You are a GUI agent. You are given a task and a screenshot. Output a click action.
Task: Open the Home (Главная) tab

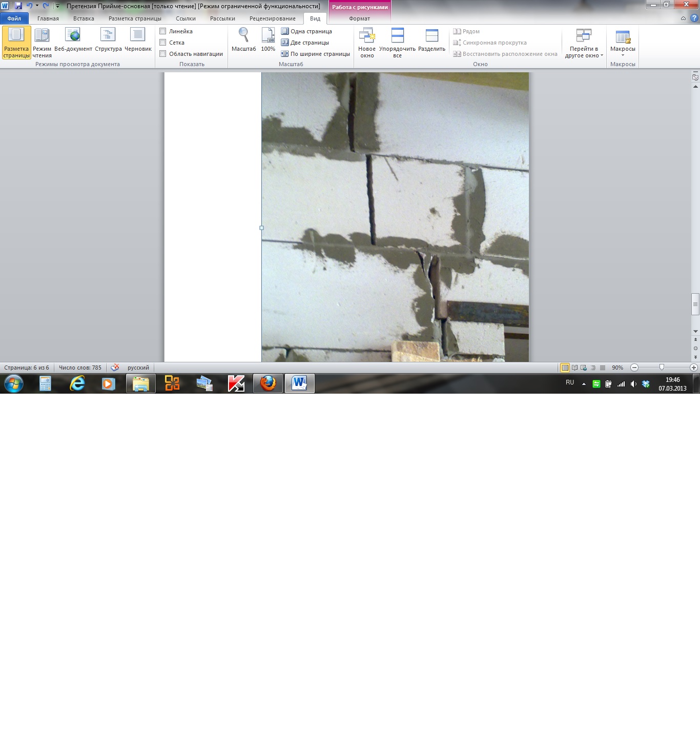[48, 18]
